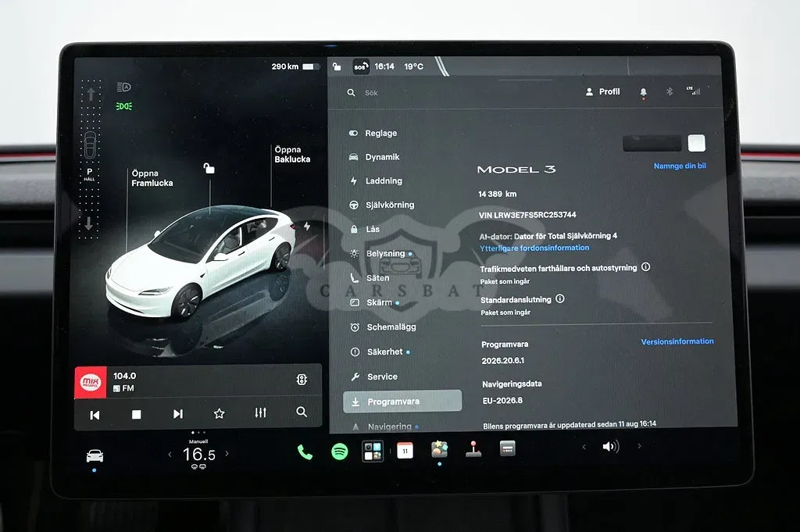This screenshot has width=800, height=532.
Task: Open the Spotify app
Action: tap(339, 452)
